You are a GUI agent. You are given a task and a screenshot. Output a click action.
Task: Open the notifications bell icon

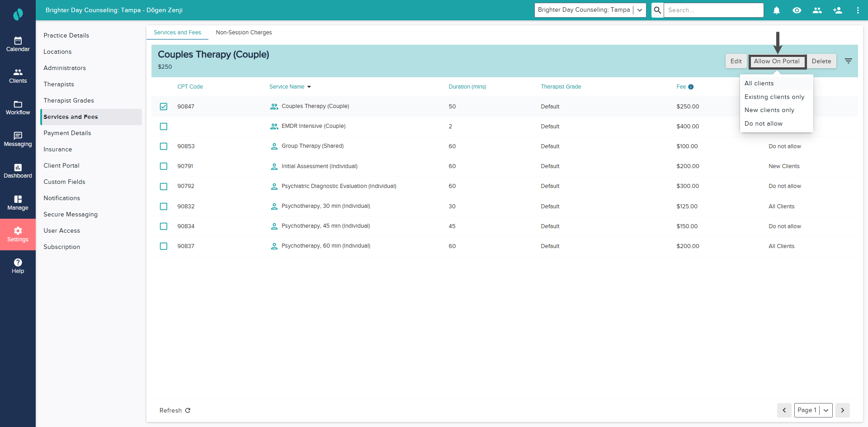coord(777,10)
